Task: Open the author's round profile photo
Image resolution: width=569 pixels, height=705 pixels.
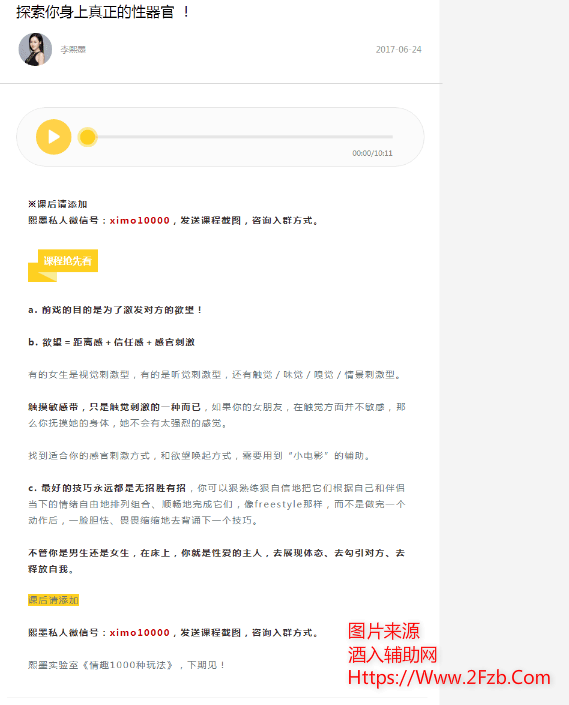Action: click(x=35, y=49)
